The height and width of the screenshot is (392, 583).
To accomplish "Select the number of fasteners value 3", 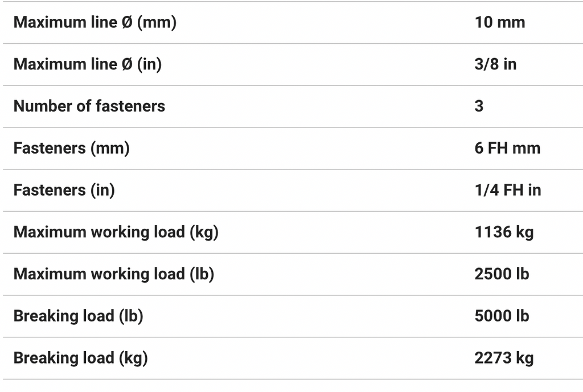I will click(x=479, y=106).
